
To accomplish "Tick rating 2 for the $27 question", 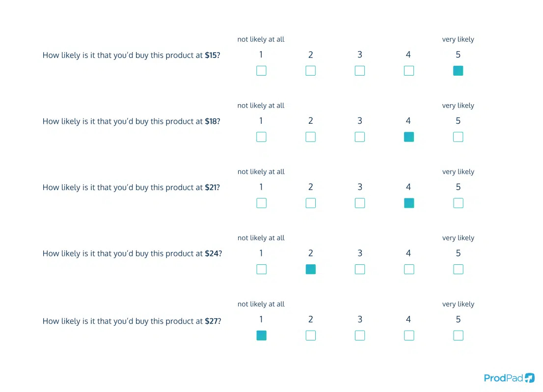I will (x=311, y=336).
